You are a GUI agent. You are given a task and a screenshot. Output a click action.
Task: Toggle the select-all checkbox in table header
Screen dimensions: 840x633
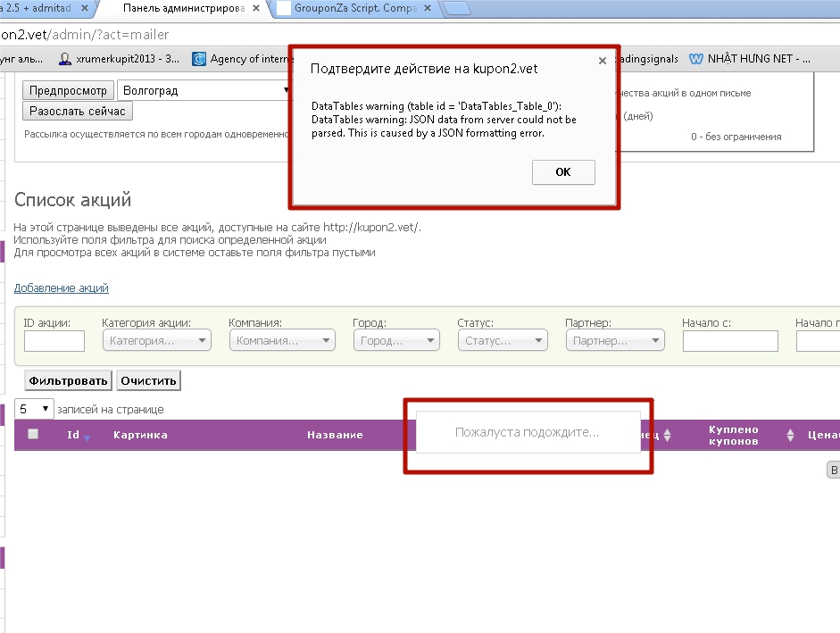pyautogui.click(x=33, y=435)
